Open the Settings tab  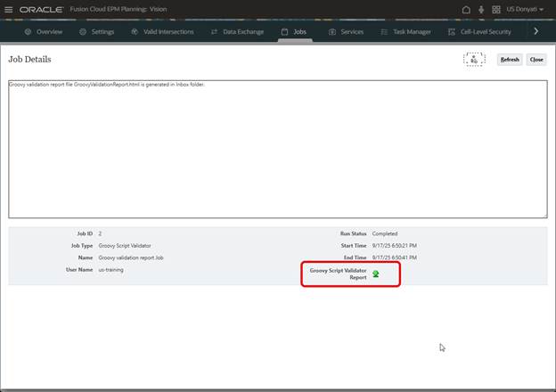coord(96,31)
